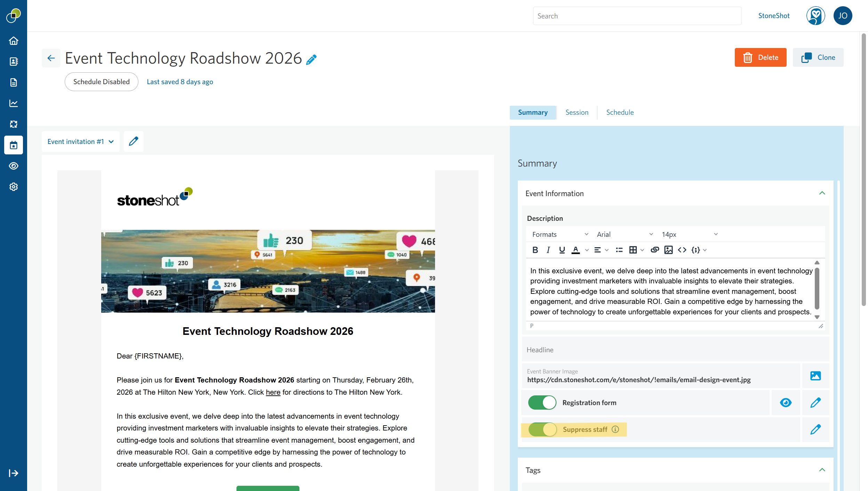
Task: Open the StoneShot account link
Action: [774, 16]
